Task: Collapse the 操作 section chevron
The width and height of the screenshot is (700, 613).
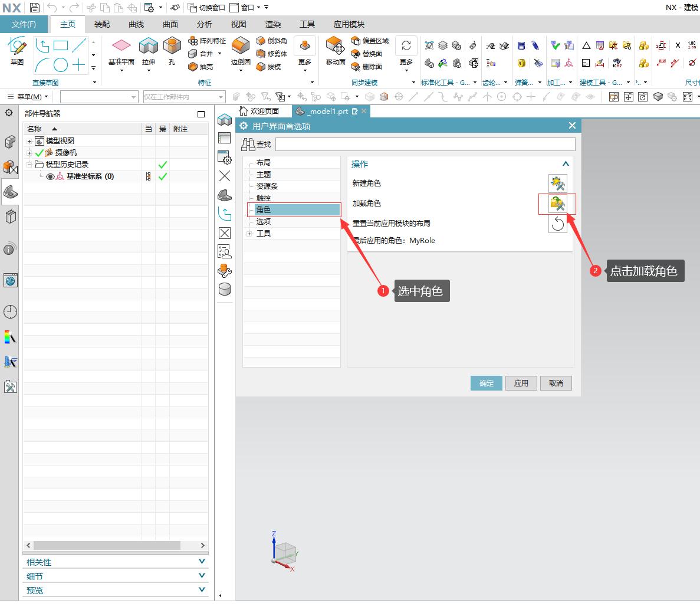Action: 565,164
